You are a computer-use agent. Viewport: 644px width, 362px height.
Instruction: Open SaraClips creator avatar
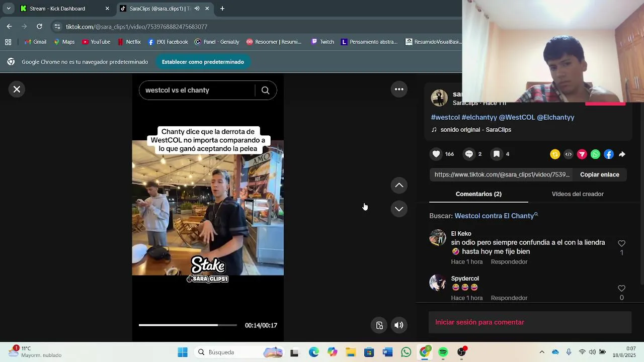coord(439,98)
